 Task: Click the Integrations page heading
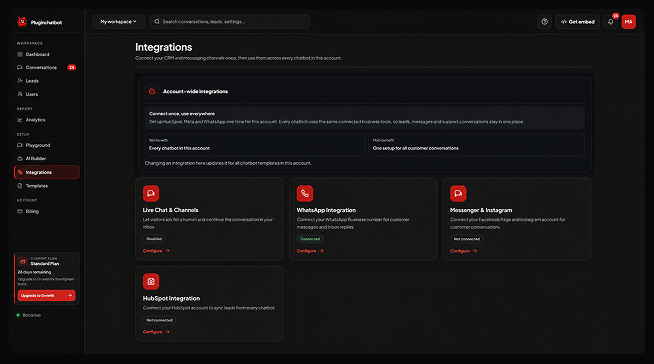pyautogui.click(x=164, y=47)
